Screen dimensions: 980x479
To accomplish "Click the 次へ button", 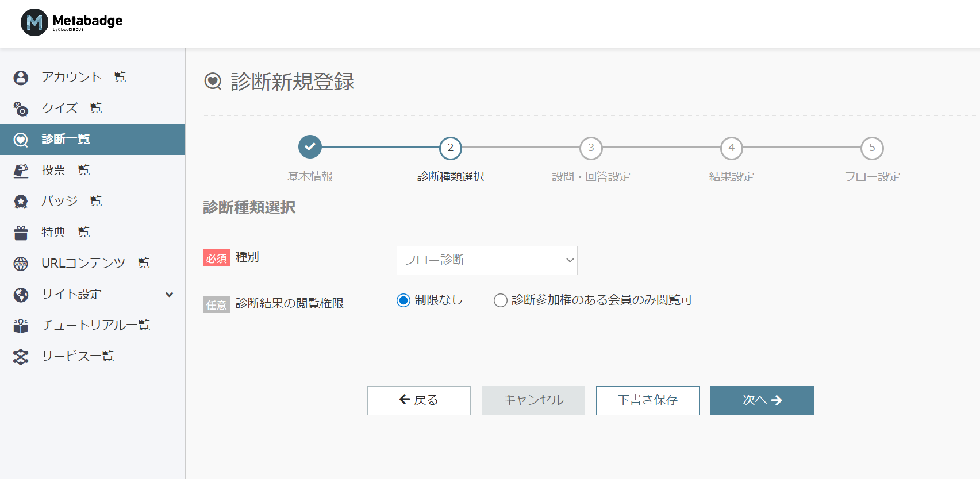I will coord(762,400).
